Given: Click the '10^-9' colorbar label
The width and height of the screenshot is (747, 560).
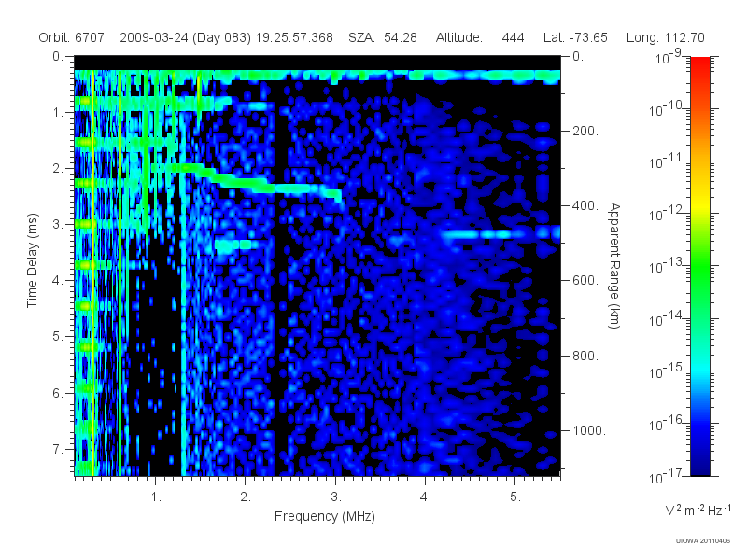Looking at the screenshot, I should (669, 57).
